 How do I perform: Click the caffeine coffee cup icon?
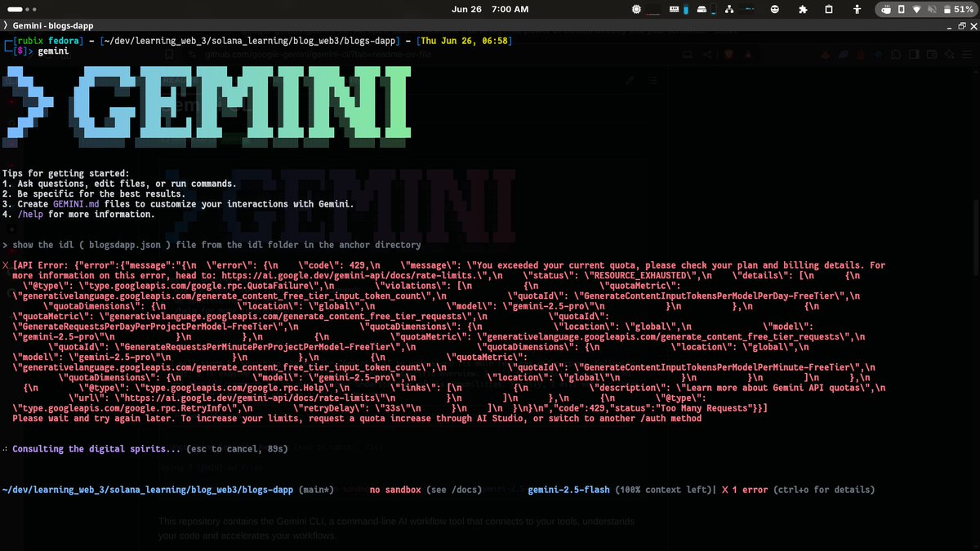[x=887, y=9]
